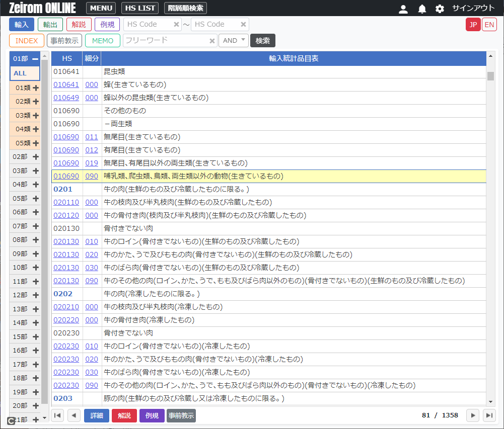Open the MENU item in header
The image size is (504, 429).
point(101,8)
